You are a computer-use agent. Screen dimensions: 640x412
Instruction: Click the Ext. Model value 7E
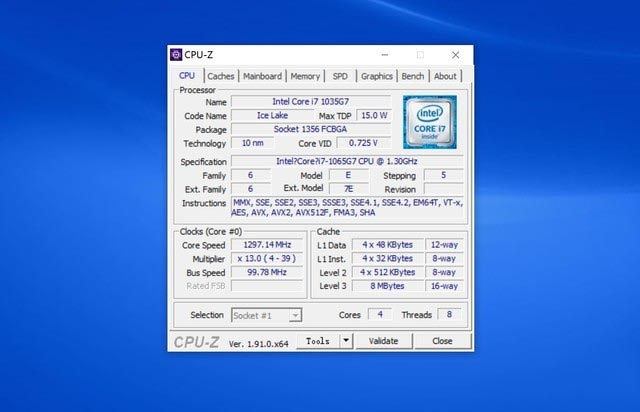tap(348, 189)
